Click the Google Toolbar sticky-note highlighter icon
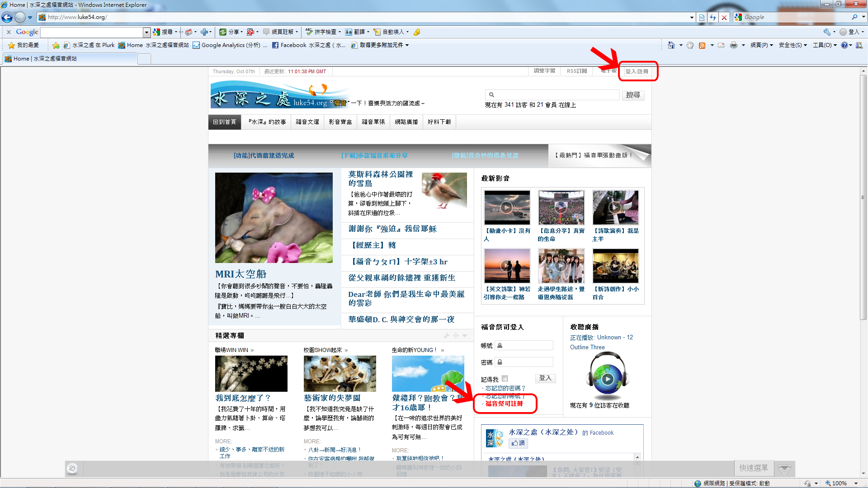The width and height of the screenshot is (868, 488). pos(417,32)
